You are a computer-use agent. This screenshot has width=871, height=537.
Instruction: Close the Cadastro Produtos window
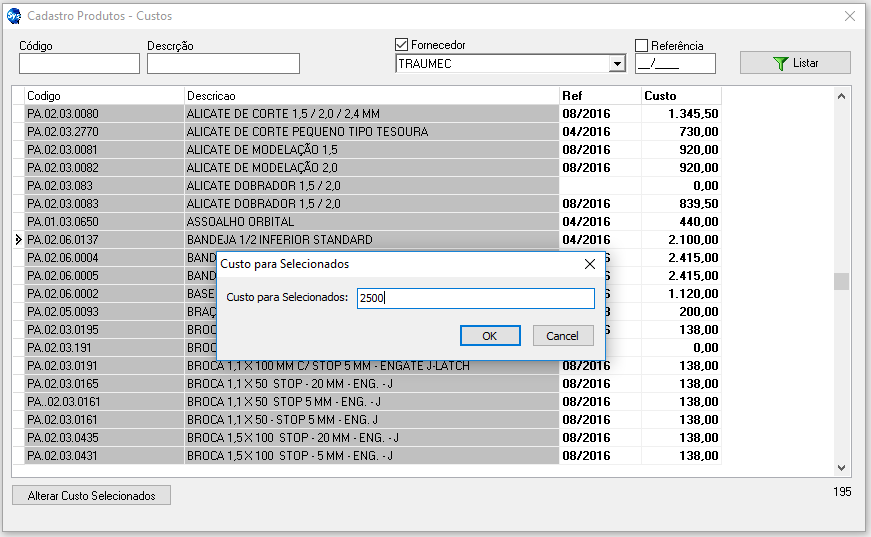pos(849,16)
